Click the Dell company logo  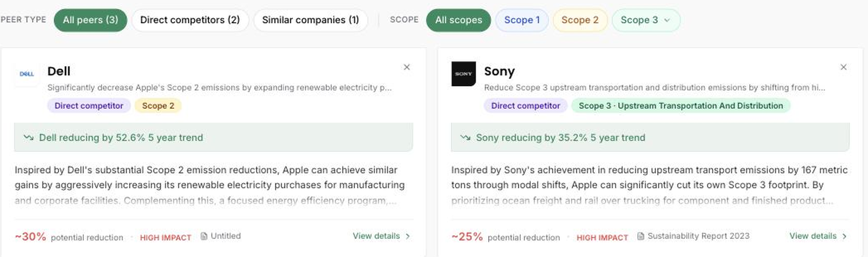[27, 74]
